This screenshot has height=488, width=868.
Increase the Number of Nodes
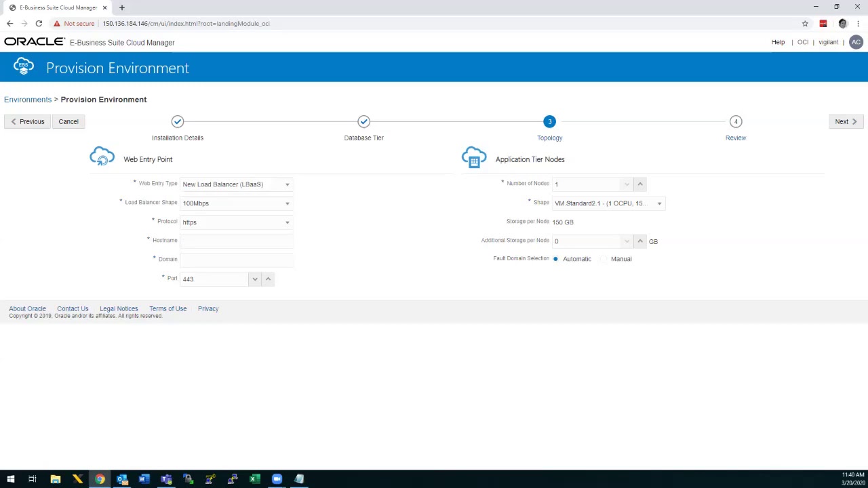[639, 184]
